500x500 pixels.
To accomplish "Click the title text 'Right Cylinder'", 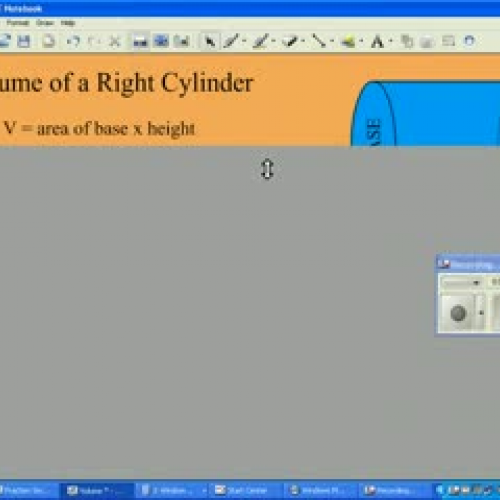I will click(x=175, y=83).
